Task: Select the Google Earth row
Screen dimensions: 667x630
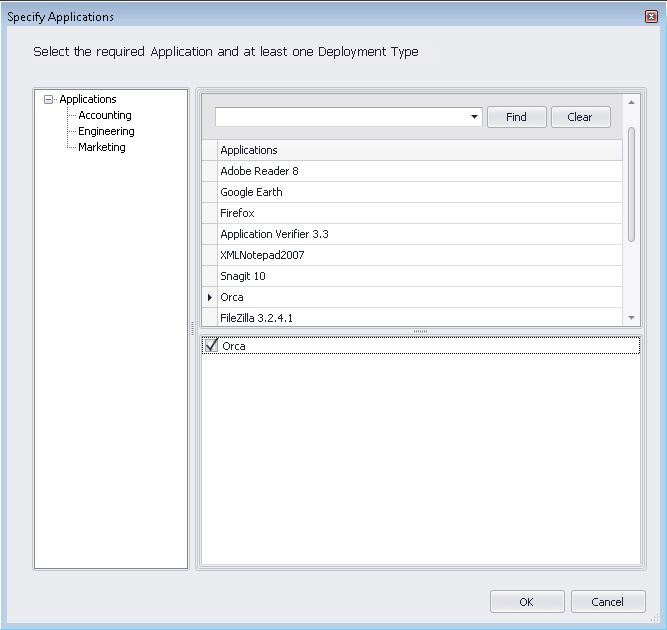Action: 251,192
